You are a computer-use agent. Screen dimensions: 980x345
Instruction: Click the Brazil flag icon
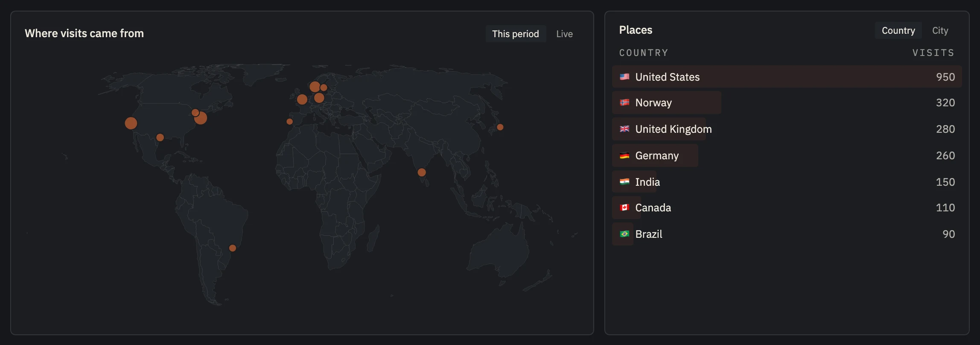[x=624, y=234]
